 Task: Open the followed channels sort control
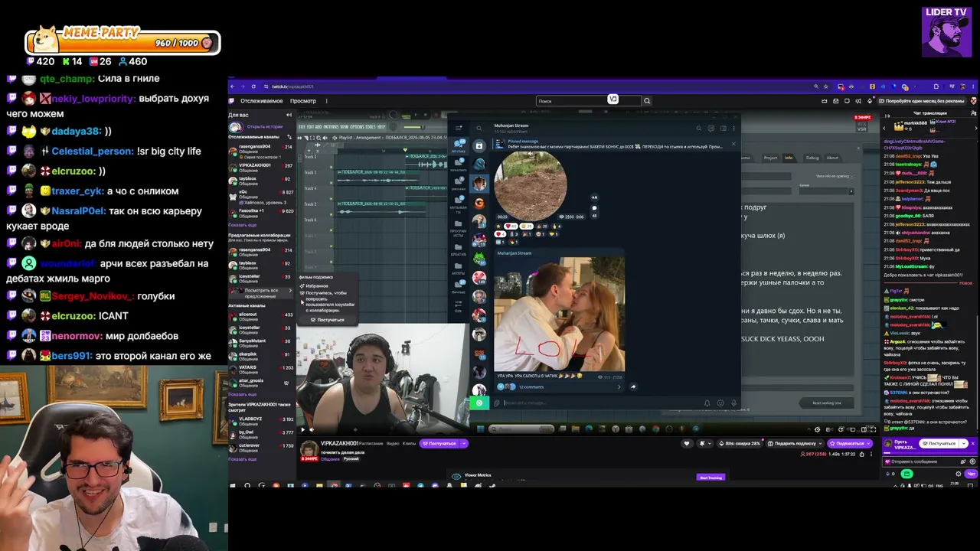click(x=290, y=136)
